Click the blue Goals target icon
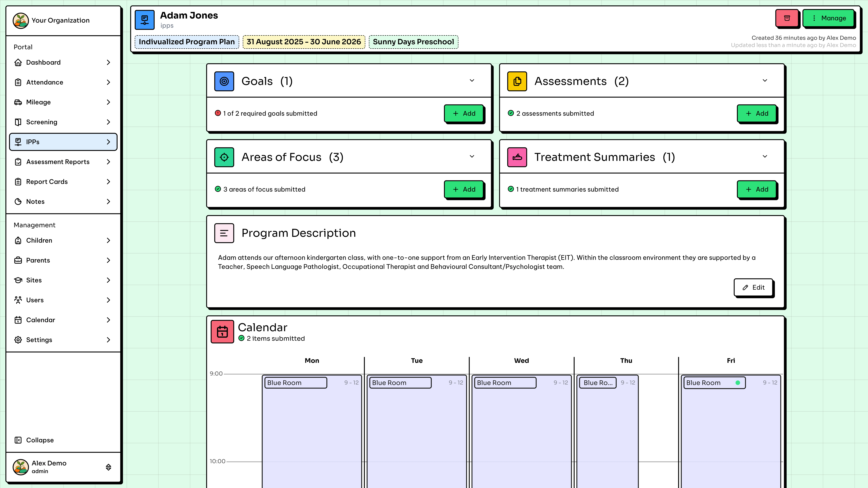 [x=224, y=81]
